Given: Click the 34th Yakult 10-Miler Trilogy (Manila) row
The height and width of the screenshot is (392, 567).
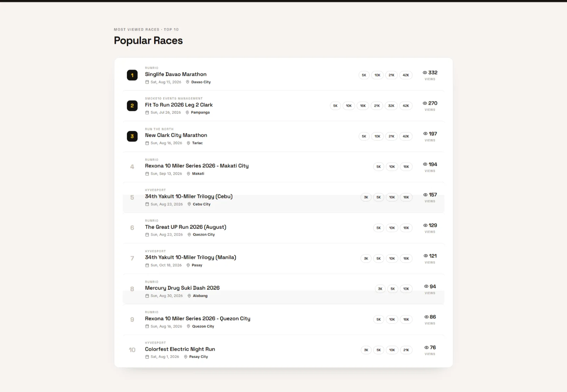Looking at the screenshot, I should coord(283,258).
